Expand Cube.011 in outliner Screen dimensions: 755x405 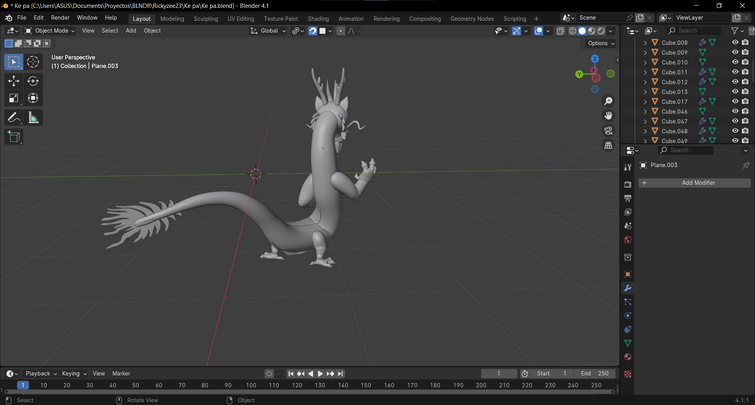(645, 72)
